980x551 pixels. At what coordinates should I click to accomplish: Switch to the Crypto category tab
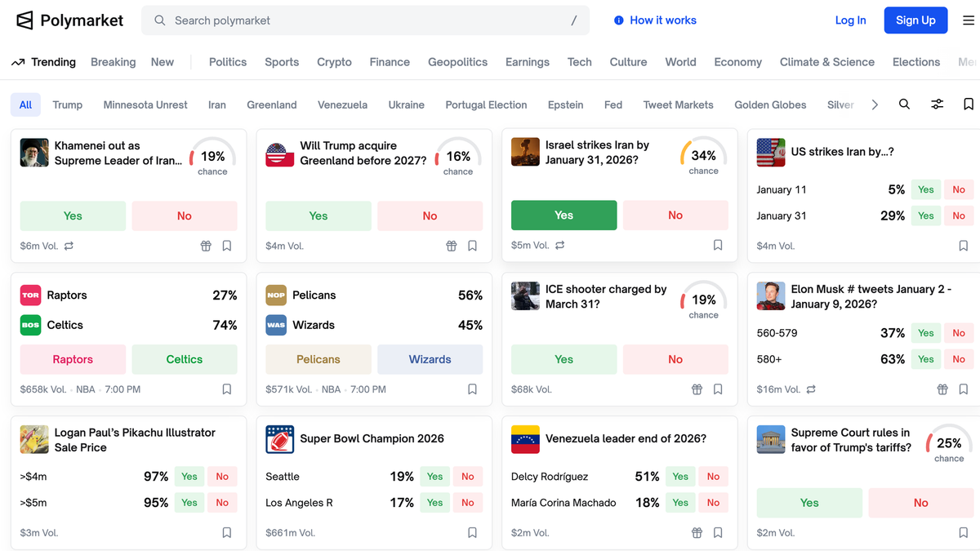coord(334,62)
